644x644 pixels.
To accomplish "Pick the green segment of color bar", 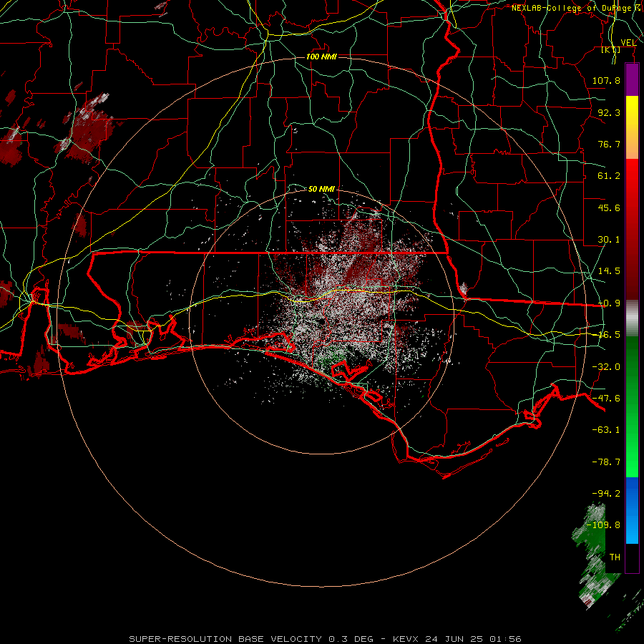I will point(632,406).
